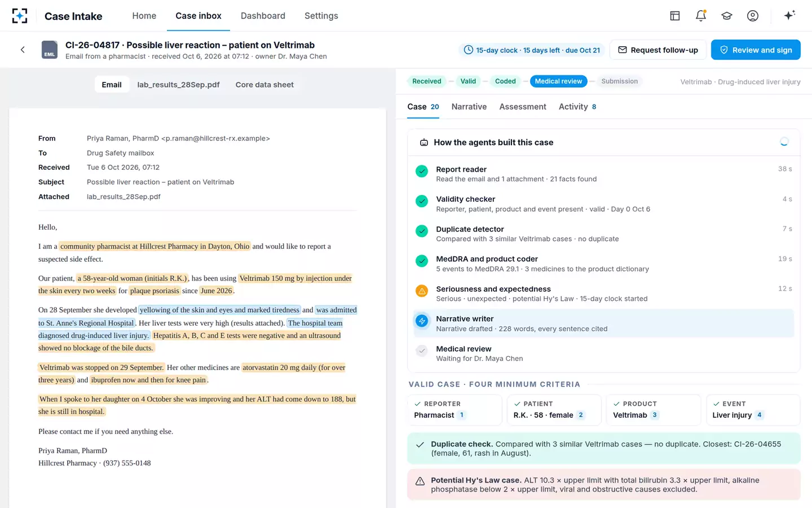Click the Case Intake app logo icon
Screen dimensions: 812x508
(20, 16)
